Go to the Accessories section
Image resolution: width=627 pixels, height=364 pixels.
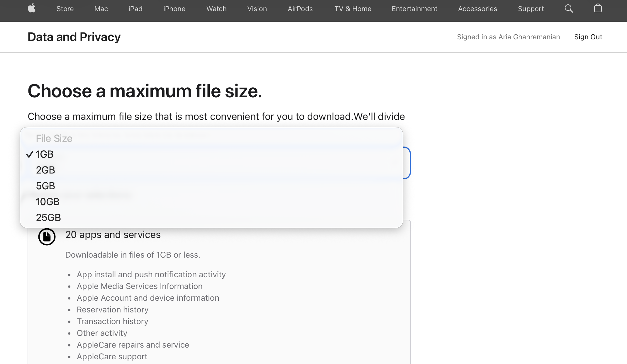click(x=477, y=9)
